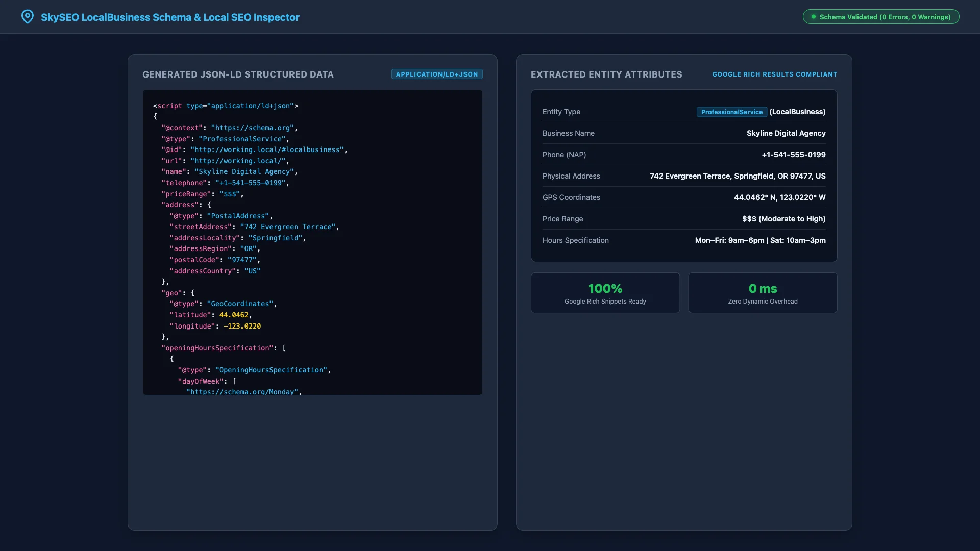Click the 100% Google Rich Snippets Ready card

605,293
